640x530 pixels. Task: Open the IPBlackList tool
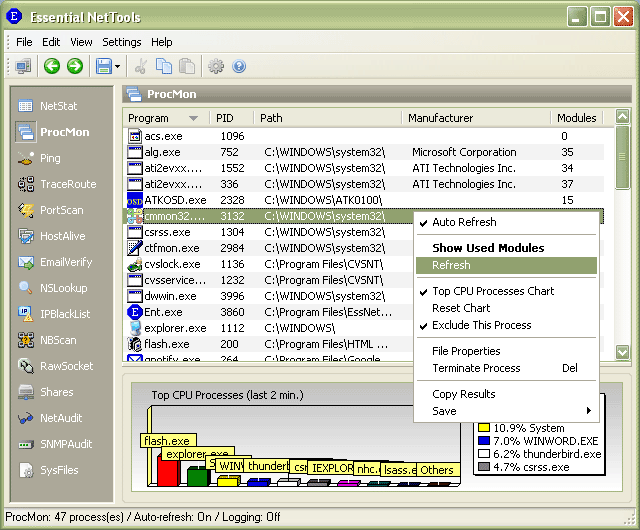(x=54, y=314)
